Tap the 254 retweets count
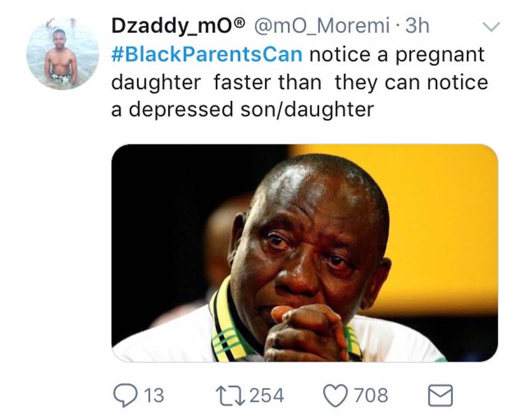Image resolution: width=525 pixels, height=420 pixels. tap(267, 395)
